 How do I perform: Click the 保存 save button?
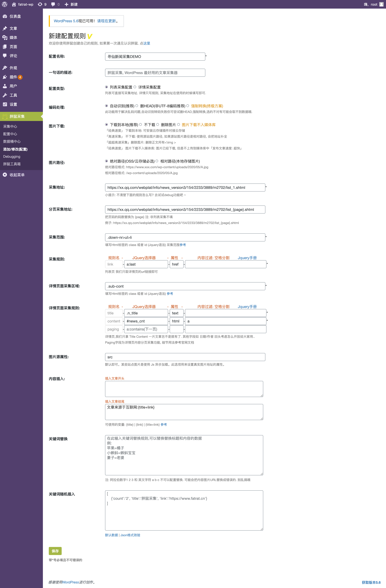tap(55, 551)
